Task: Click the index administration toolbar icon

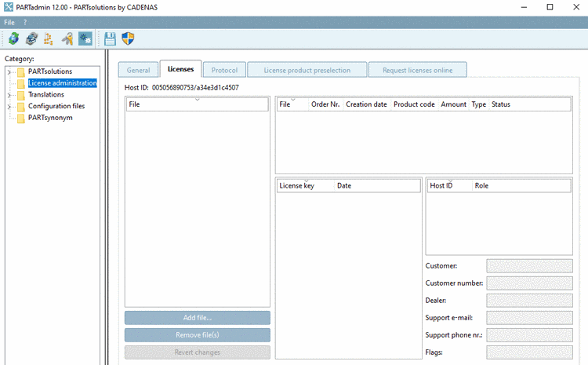Action: (31, 38)
